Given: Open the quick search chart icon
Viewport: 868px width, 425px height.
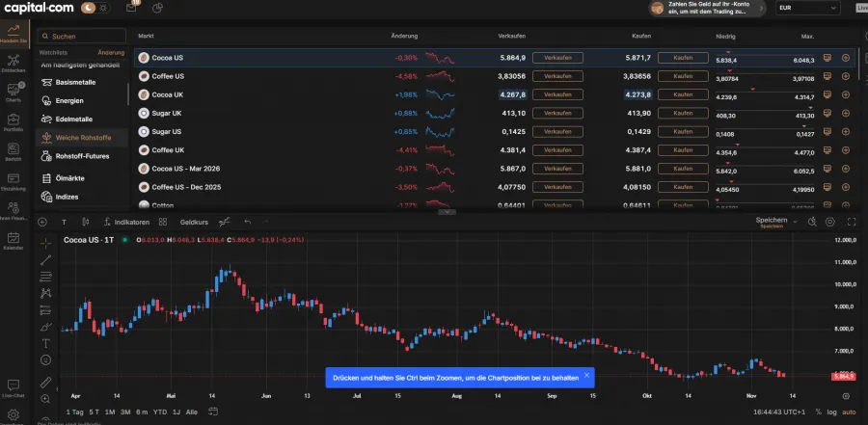Looking at the screenshot, I should 812,222.
